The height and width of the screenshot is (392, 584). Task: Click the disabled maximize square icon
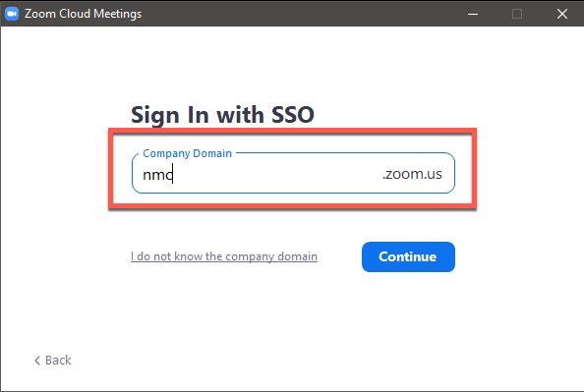[517, 14]
